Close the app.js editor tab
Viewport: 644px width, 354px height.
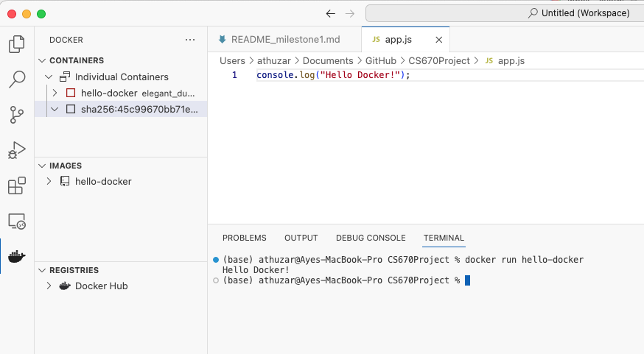tap(439, 40)
